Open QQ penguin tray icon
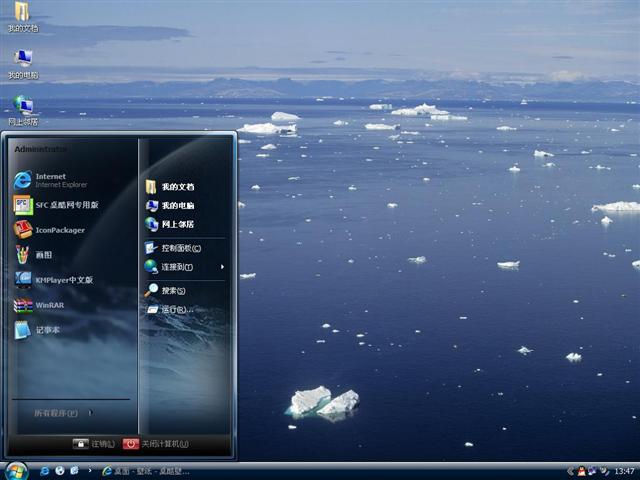 click(x=581, y=471)
